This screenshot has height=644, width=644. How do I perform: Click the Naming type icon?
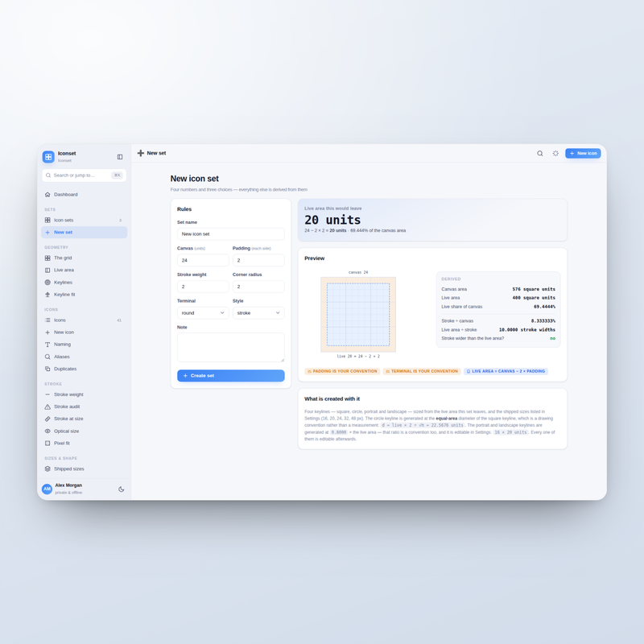tap(47, 345)
